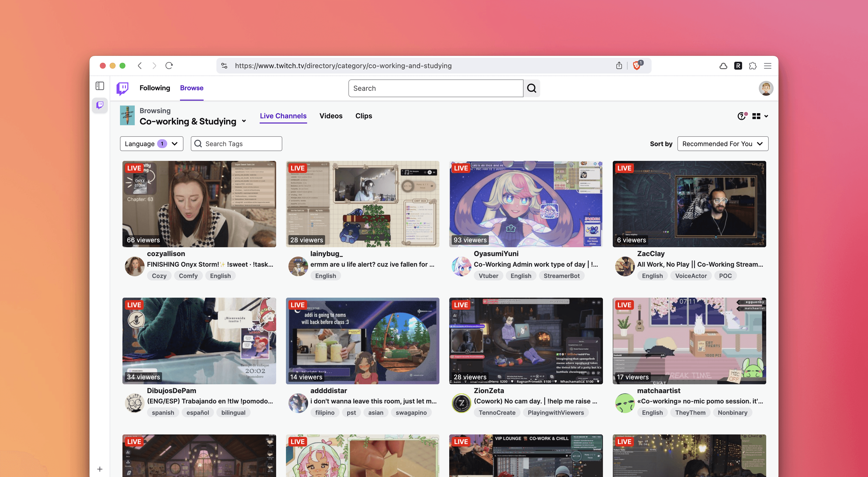Switch to the Clips tab
Screen dimensions: 868x477
[364, 116]
